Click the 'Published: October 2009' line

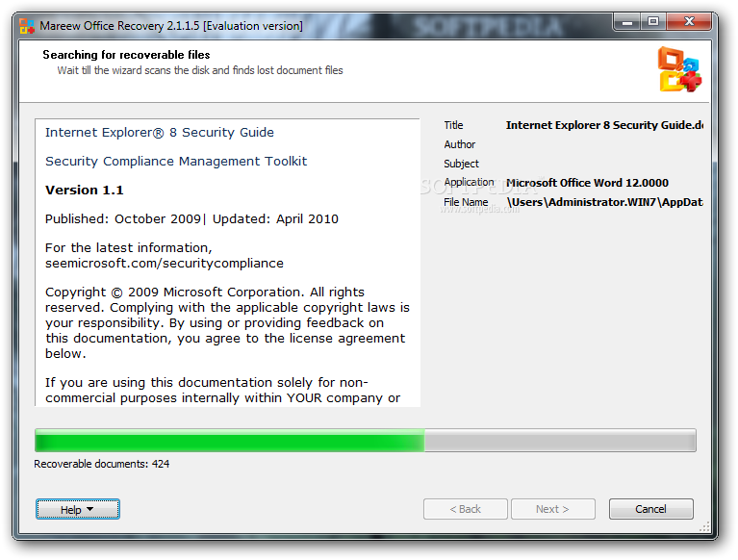[191, 219]
